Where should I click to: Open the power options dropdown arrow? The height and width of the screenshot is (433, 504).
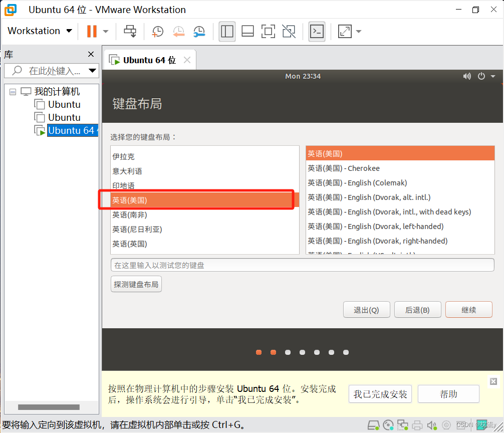coord(106,32)
